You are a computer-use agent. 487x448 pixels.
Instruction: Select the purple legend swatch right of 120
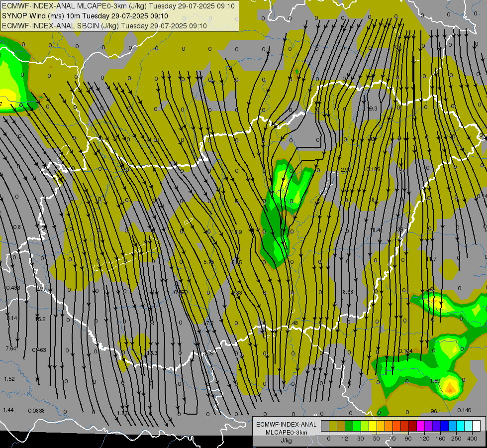429,426
